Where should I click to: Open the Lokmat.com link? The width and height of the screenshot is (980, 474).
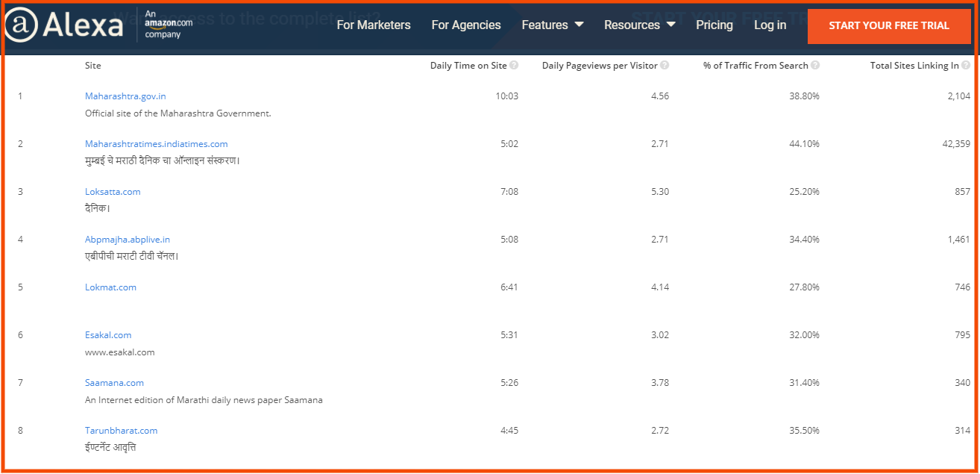coord(110,287)
